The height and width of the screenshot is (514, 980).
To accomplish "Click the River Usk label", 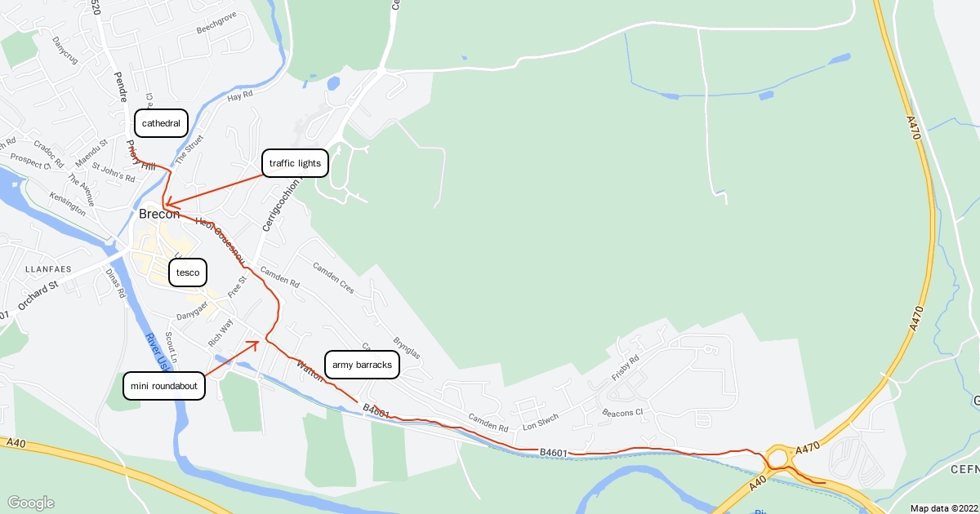I will pyautogui.click(x=155, y=352).
